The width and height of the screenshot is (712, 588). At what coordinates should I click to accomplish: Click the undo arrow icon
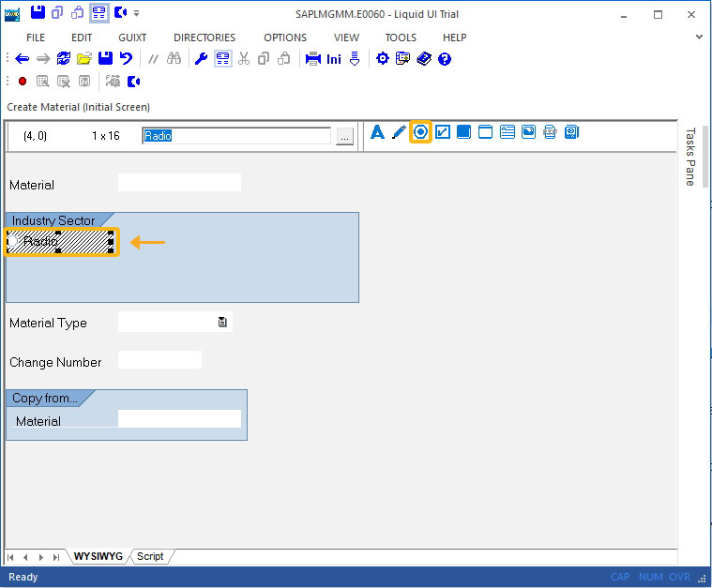126,58
